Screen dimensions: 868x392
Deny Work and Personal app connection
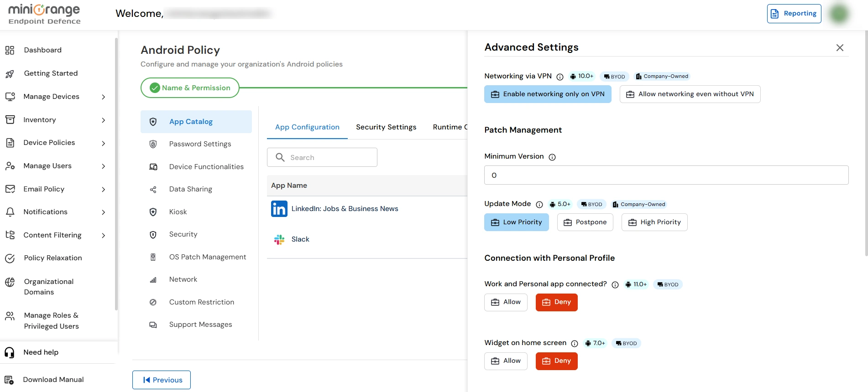(x=557, y=302)
